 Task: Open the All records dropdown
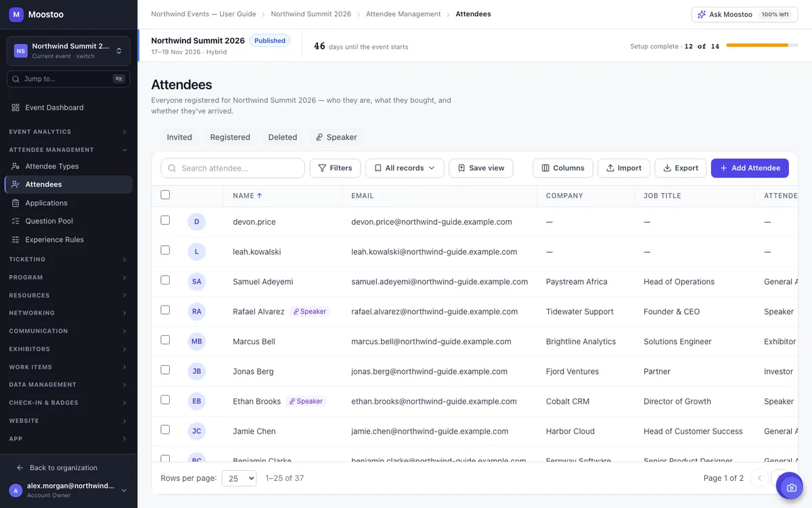pos(405,168)
